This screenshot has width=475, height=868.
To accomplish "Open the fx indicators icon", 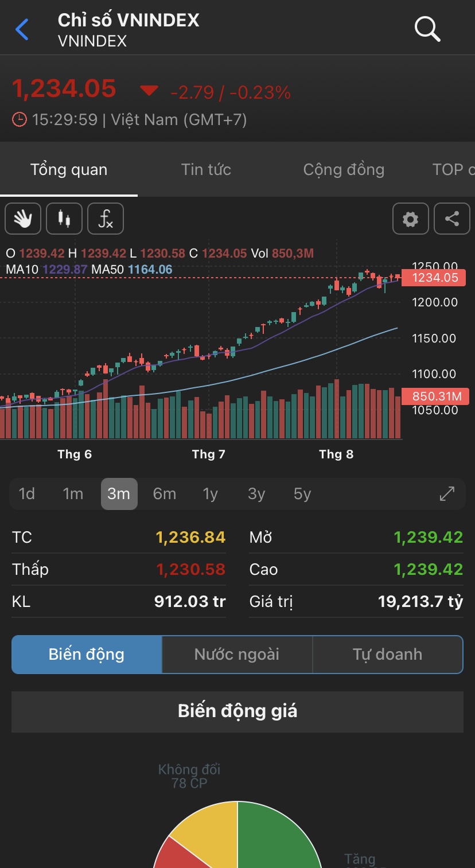I will [106, 219].
